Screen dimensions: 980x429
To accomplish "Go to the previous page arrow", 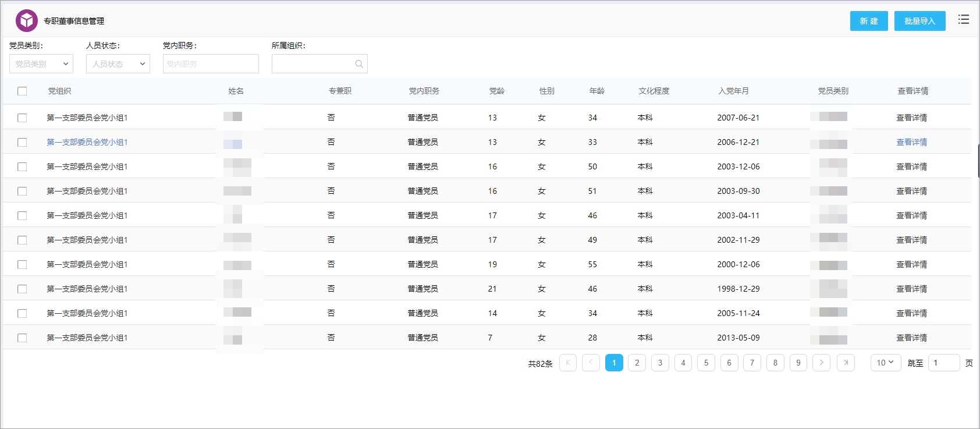I will click(x=591, y=363).
